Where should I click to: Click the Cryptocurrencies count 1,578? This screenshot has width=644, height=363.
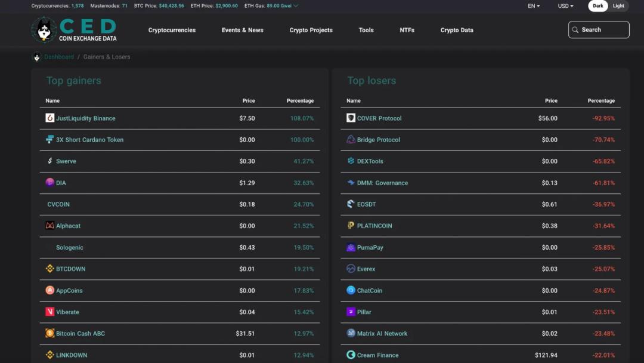pyautogui.click(x=77, y=6)
